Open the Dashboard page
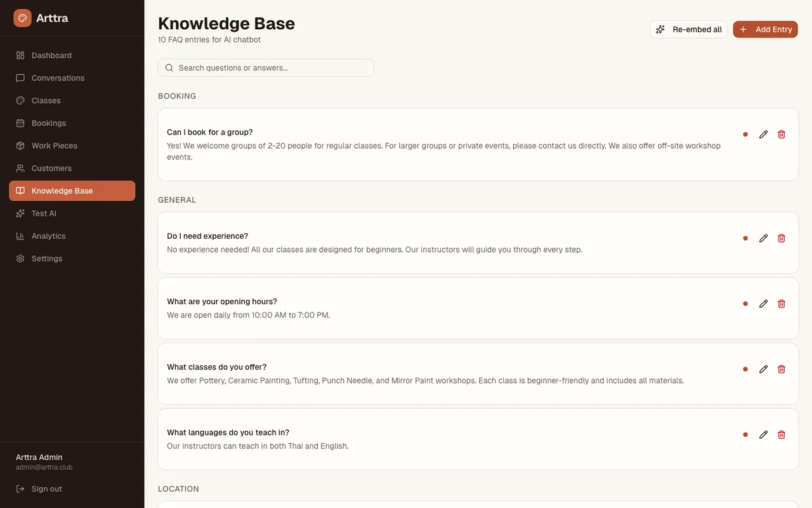Image resolution: width=812 pixels, height=508 pixels. point(72,55)
